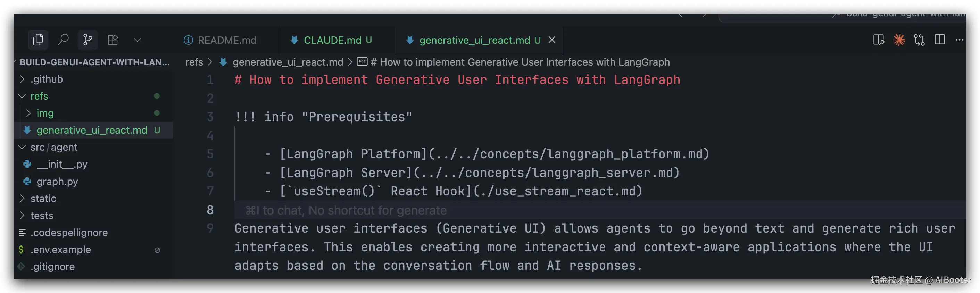Viewport: 980px width, 293px height.
Task: Split the editor right
Action: click(x=940, y=40)
